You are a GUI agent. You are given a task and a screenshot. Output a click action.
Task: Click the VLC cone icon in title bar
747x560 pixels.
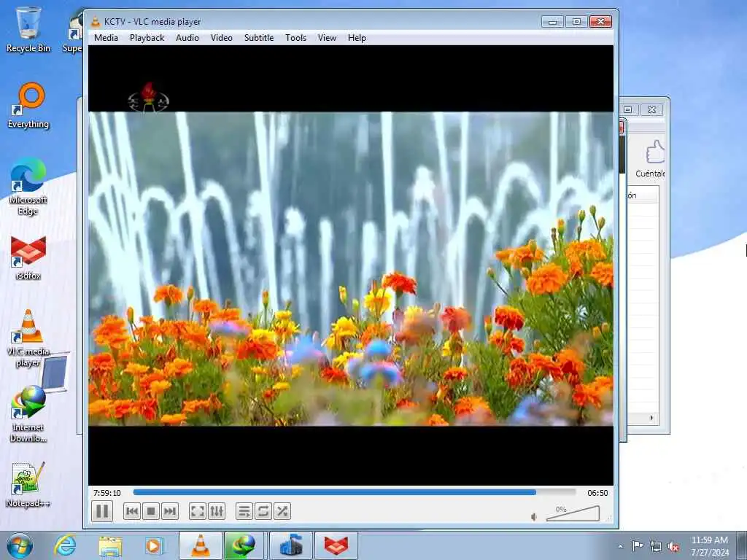(96, 21)
